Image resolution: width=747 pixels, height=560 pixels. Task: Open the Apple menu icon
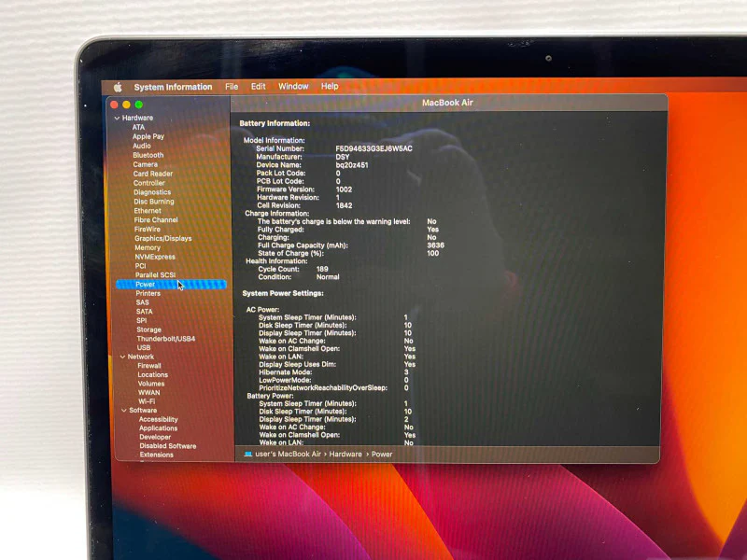click(x=118, y=87)
